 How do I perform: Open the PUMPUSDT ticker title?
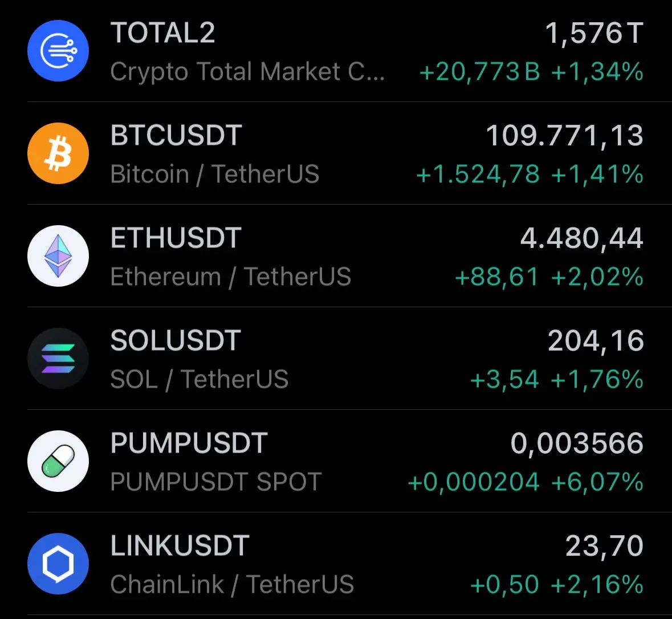(189, 443)
